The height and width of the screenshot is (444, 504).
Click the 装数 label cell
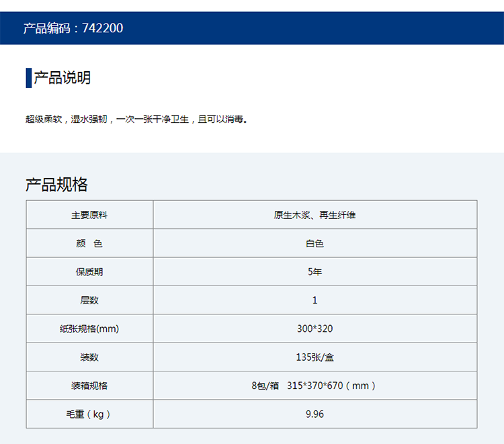click(x=89, y=357)
